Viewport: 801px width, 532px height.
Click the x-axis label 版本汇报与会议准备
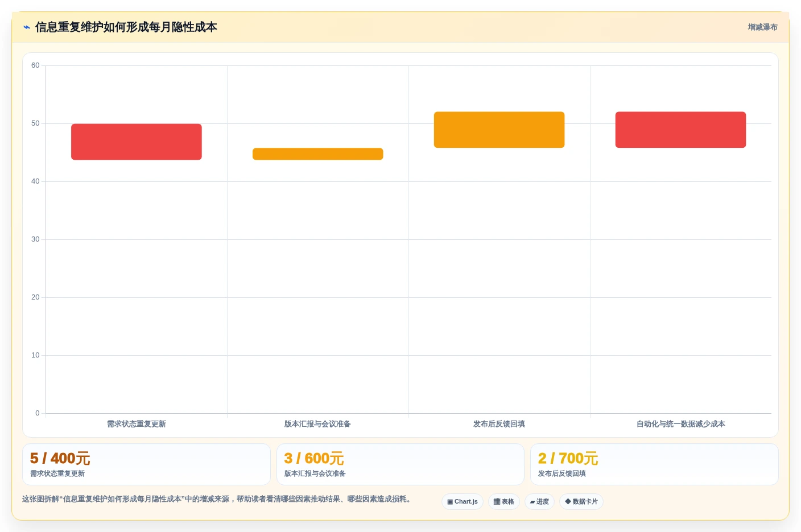coord(318,424)
